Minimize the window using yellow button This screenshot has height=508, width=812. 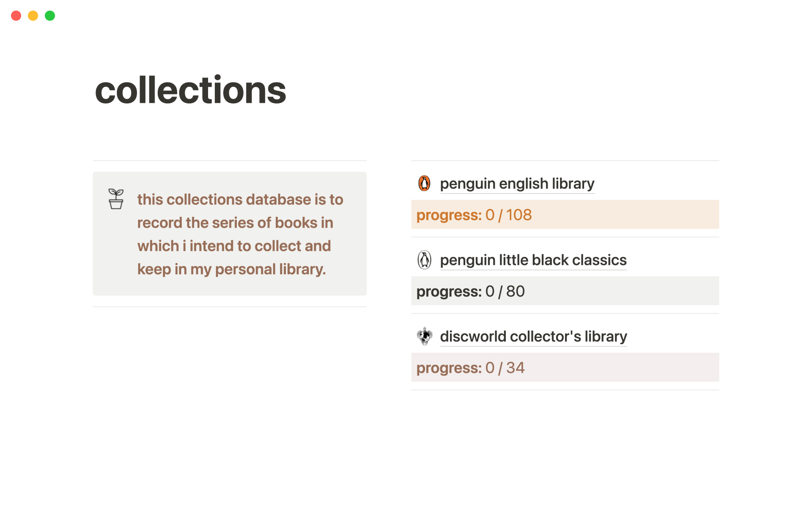point(33,16)
